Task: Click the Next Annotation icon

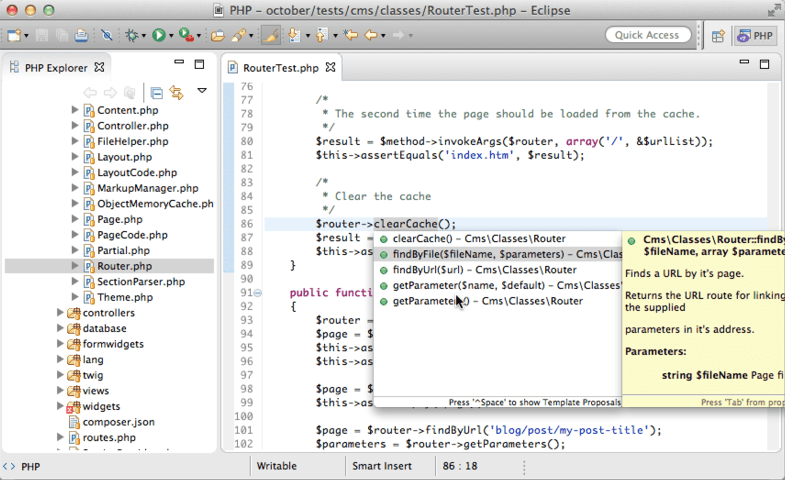Action: click(294, 35)
